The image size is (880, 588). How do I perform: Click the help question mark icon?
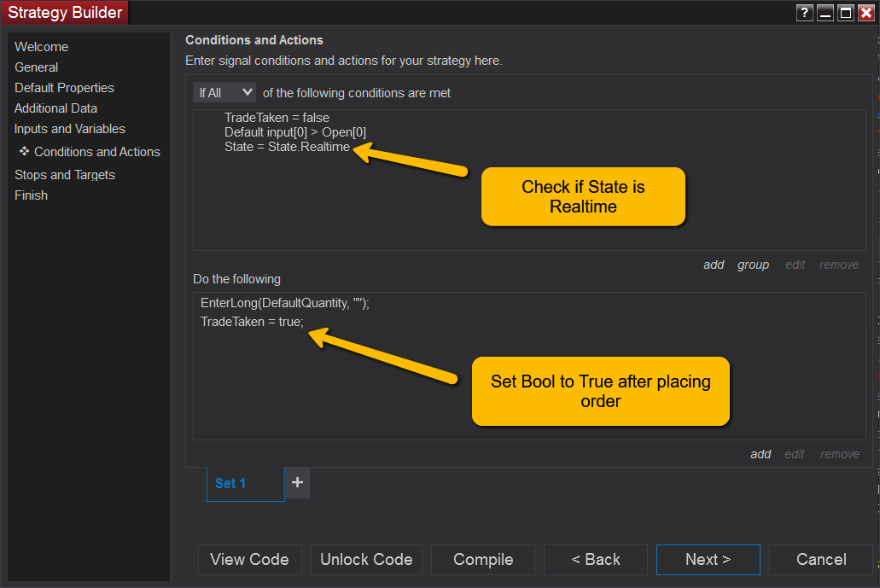tap(804, 13)
